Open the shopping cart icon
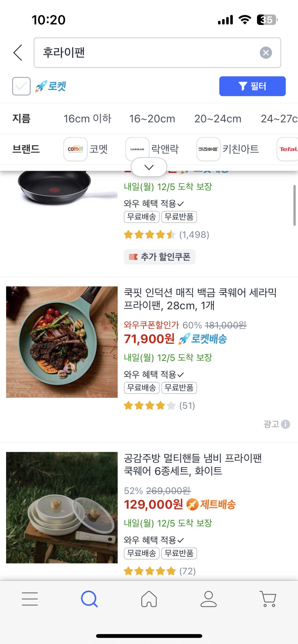The image size is (298, 644). tap(268, 599)
